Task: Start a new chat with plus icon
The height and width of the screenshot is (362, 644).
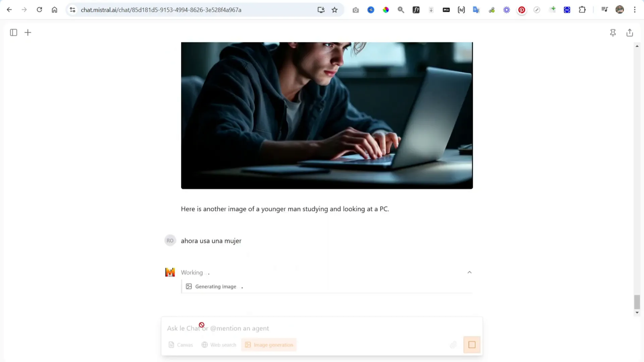Action: point(28,33)
